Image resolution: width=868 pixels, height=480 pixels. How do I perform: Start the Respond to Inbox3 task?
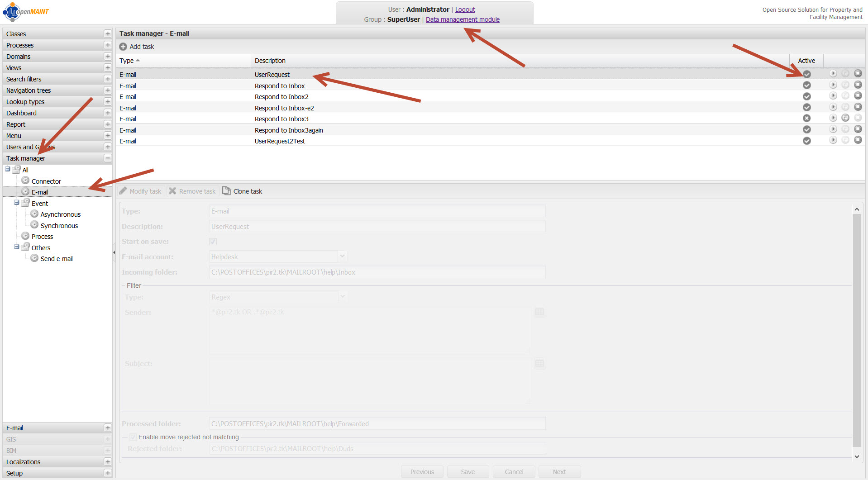pyautogui.click(x=845, y=118)
